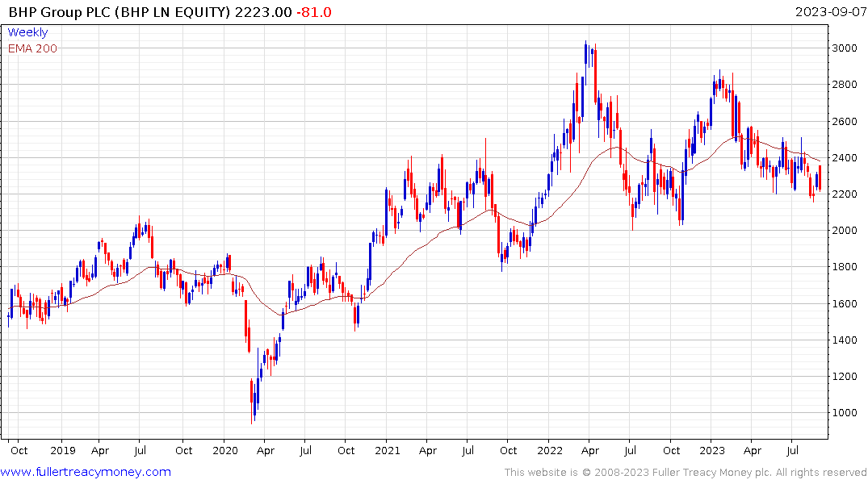Screen dimensions: 868x484
Task: Open the www.fullertreacymoney.com link
Action: pos(86,472)
